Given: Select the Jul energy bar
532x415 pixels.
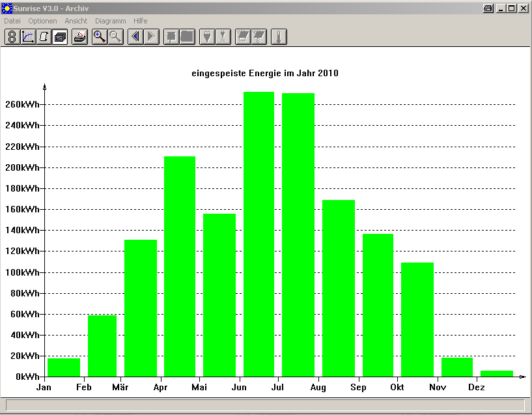Looking at the screenshot, I should point(298,235).
